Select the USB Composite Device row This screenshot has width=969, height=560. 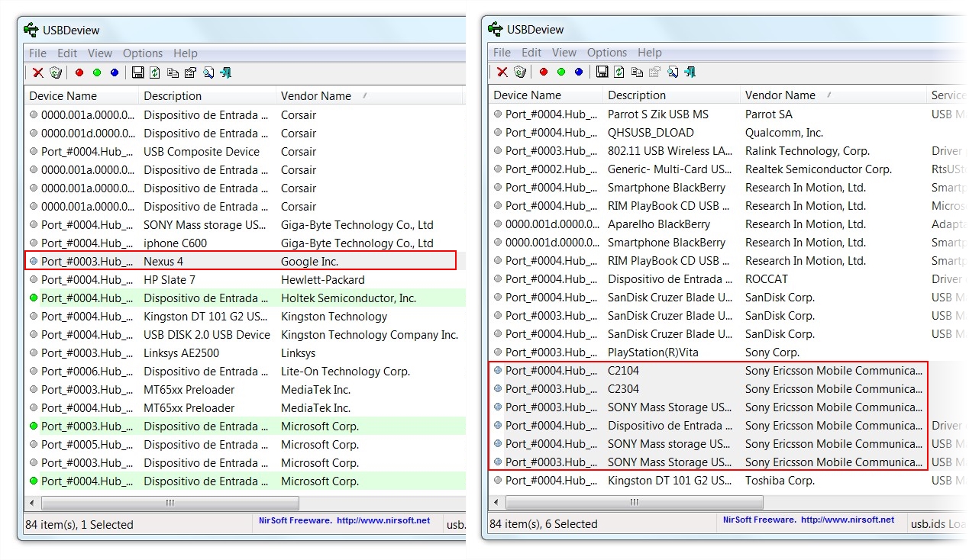[x=245, y=152]
